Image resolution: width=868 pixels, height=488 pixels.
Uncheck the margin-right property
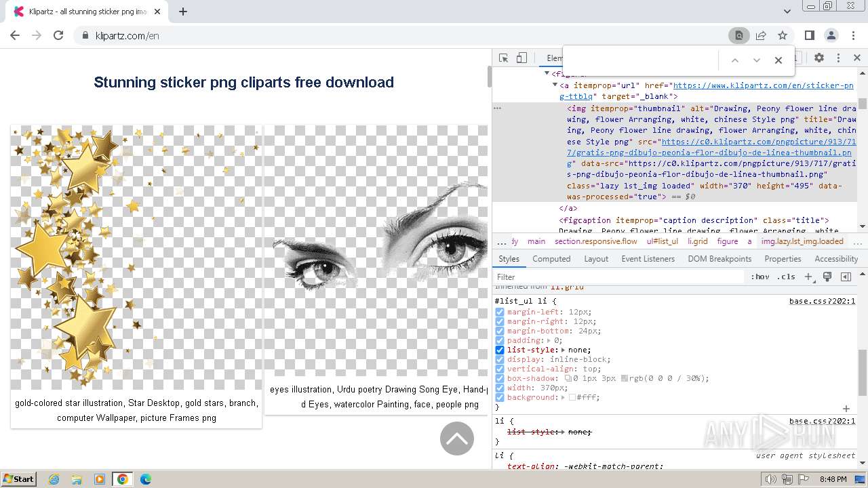[x=500, y=322]
